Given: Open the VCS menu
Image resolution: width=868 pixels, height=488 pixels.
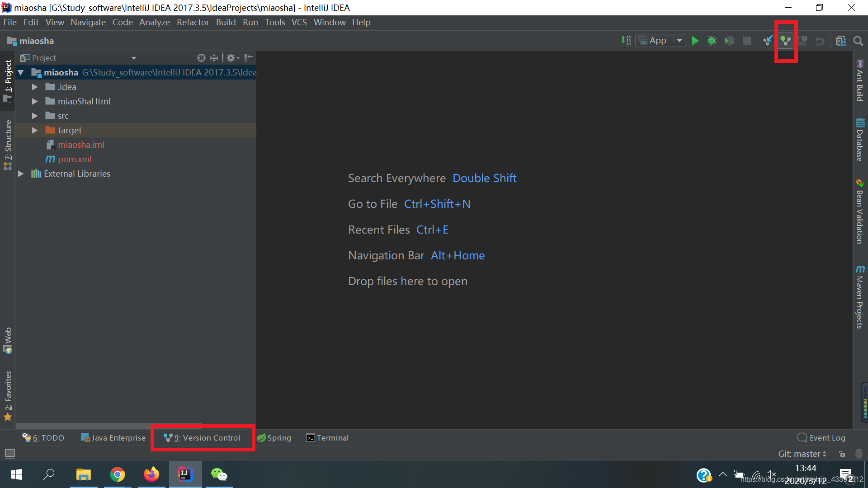Looking at the screenshot, I should (299, 22).
